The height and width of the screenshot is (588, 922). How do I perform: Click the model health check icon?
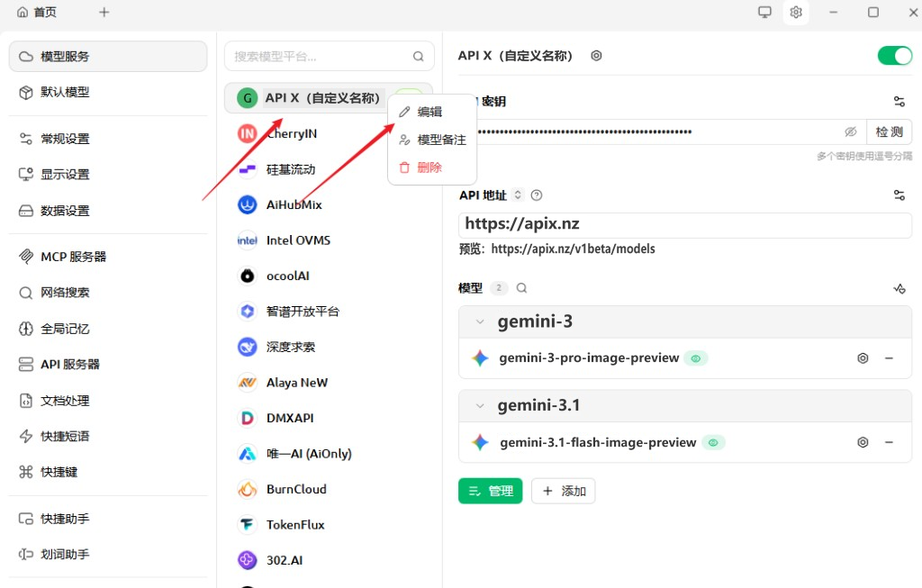point(899,288)
